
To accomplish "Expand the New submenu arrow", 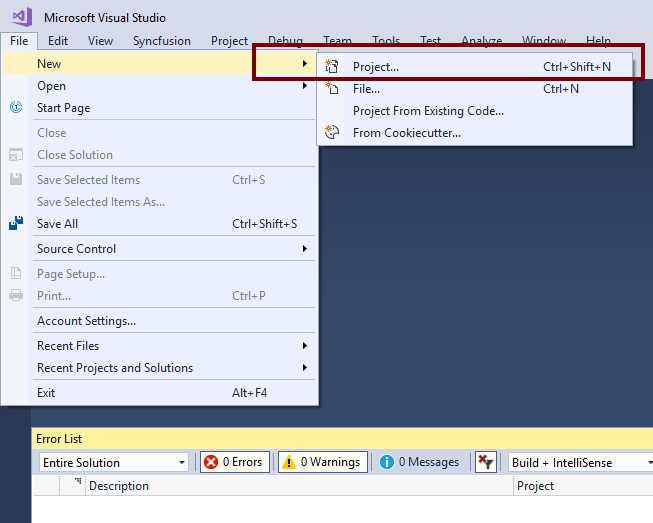I will (x=305, y=64).
